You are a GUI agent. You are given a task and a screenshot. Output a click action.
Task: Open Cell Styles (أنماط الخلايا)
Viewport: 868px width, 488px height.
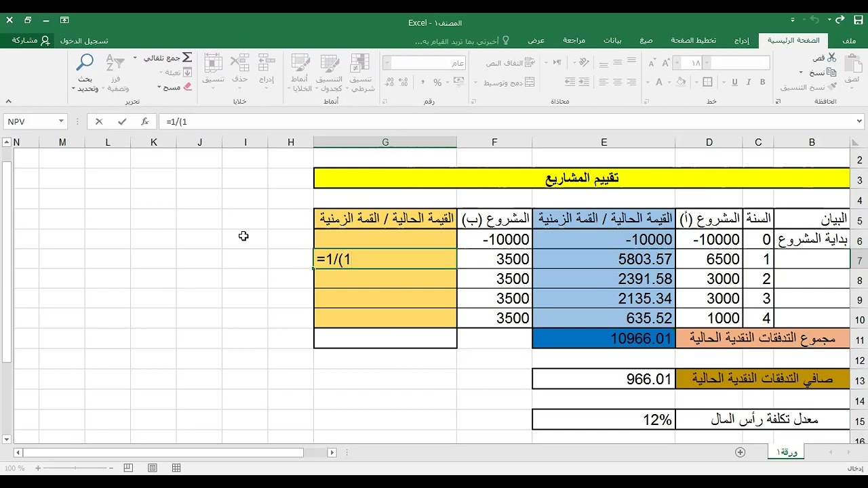(x=301, y=73)
